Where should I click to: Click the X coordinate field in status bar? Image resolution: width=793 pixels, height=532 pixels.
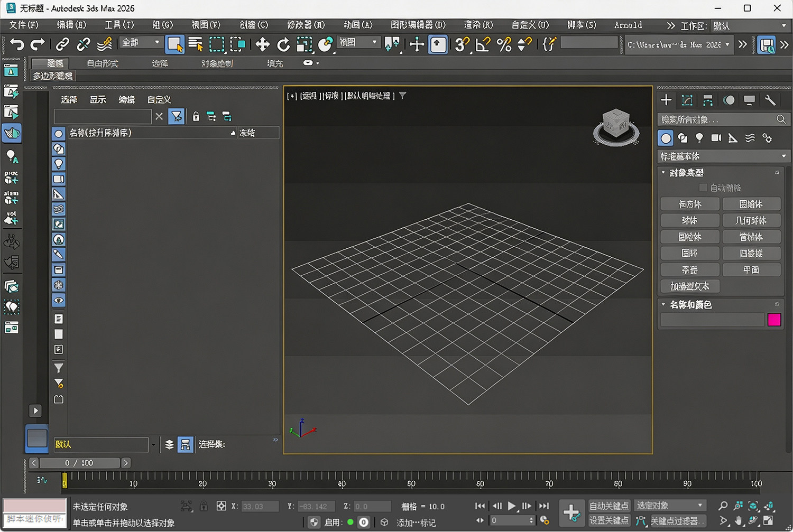[x=260, y=506]
